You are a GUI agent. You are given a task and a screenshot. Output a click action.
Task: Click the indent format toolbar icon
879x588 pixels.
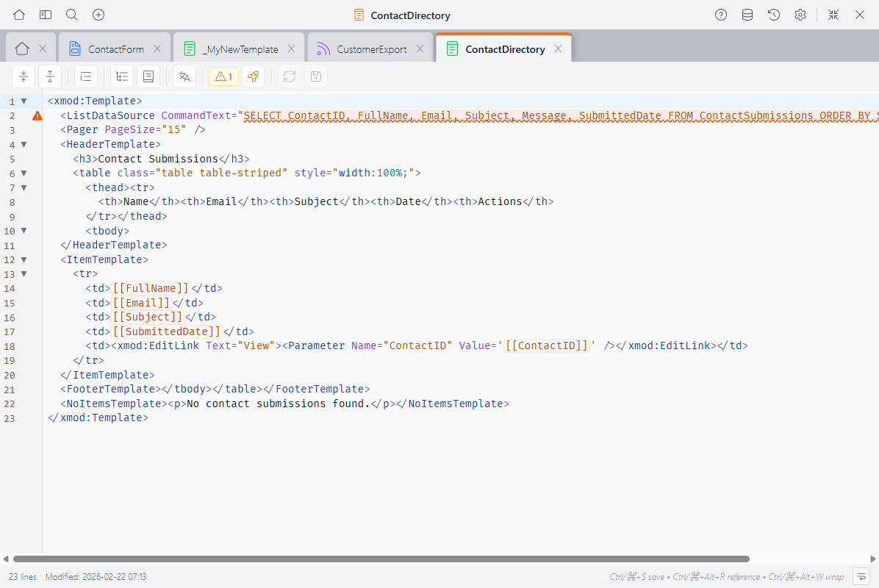click(x=86, y=76)
